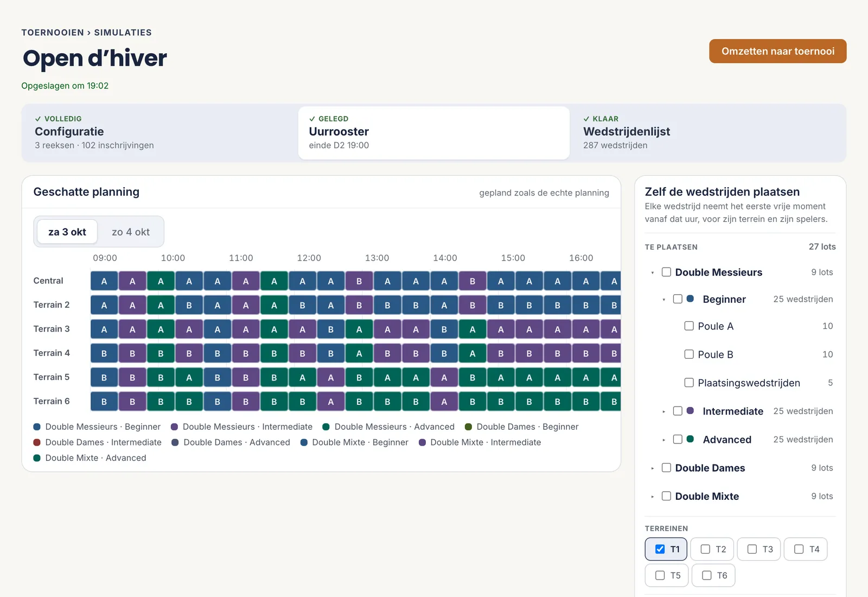Viewport: 868px width, 597px height.
Task: Click the checkmark icon on Configuratie step
Action: 38,119
